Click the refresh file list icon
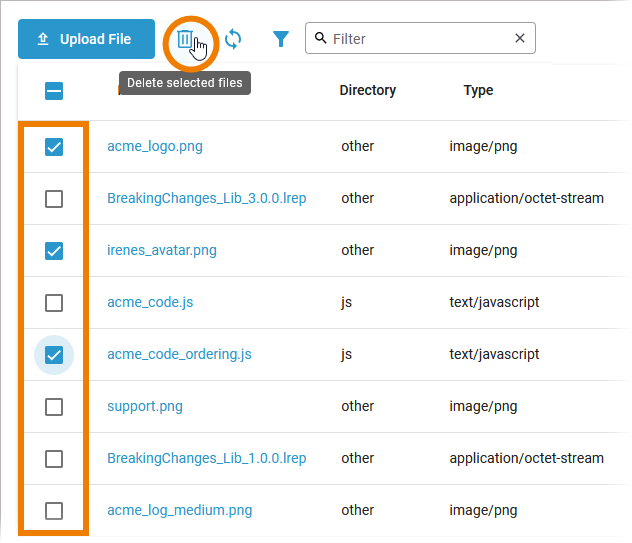 233,39
